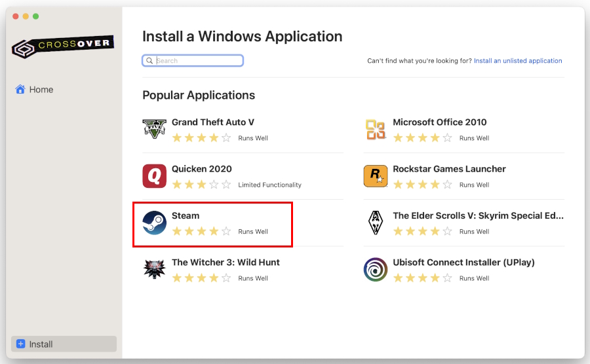Click the Microsoft Office 2010 icon

point(376,129)
